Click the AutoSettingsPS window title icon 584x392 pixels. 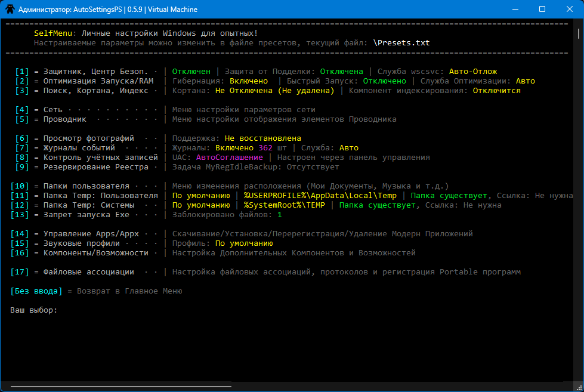(10, 9)
